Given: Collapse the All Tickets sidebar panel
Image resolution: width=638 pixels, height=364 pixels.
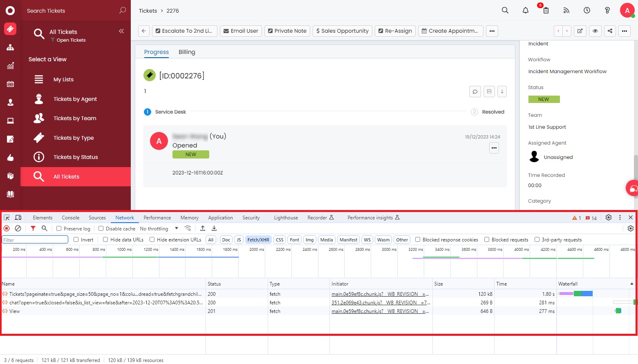Looking at the screenshot, I should (121, 31).
